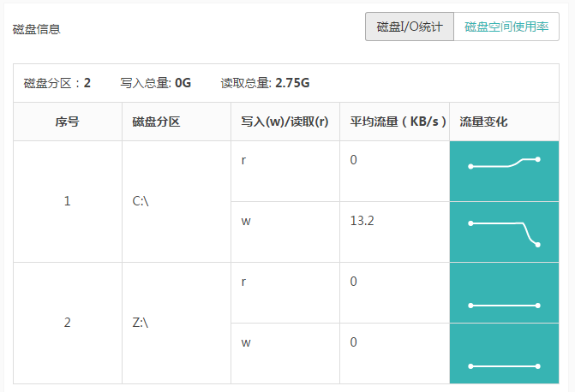Open the C:\ write traffic sparkline chart
The image size is (575, 392).
coord(504,232)
